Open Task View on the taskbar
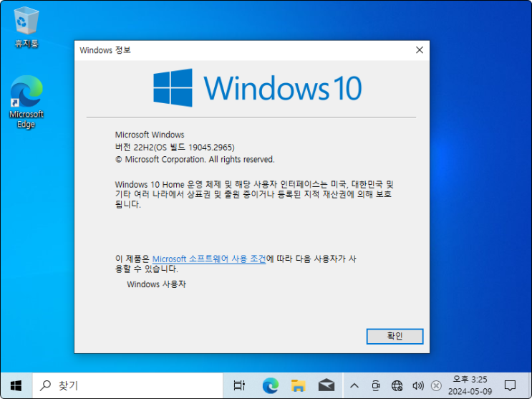532x399 pixels. click(x=239, y=386)
